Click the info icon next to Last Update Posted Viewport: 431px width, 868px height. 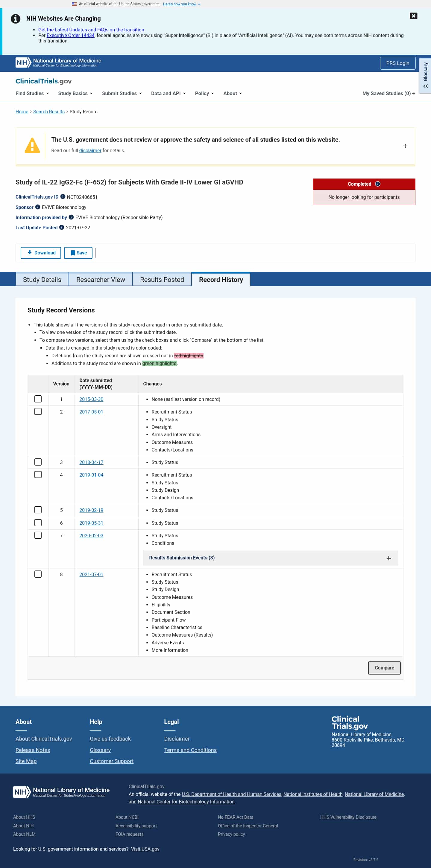(x=62, y=227)
